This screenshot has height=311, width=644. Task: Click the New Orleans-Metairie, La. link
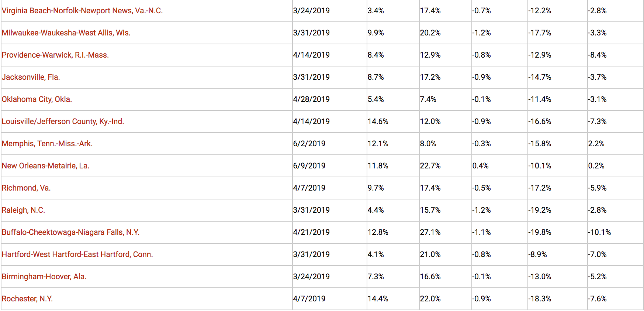(x=45, y=166)
